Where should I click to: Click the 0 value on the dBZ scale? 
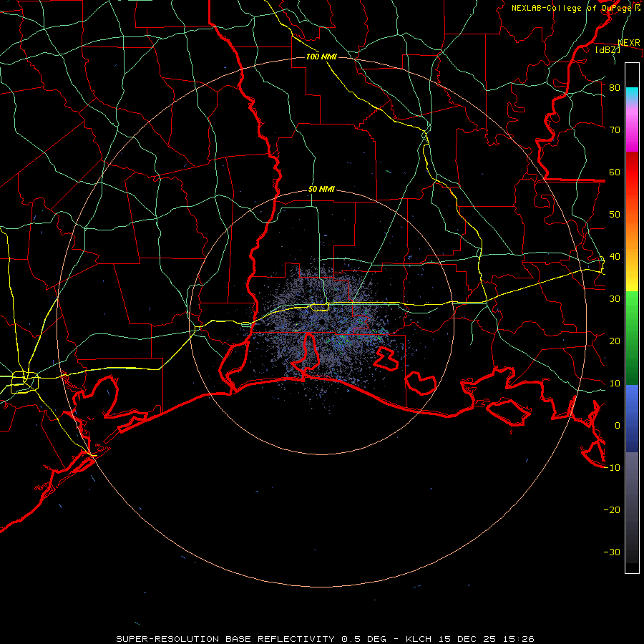coord(618,426)
